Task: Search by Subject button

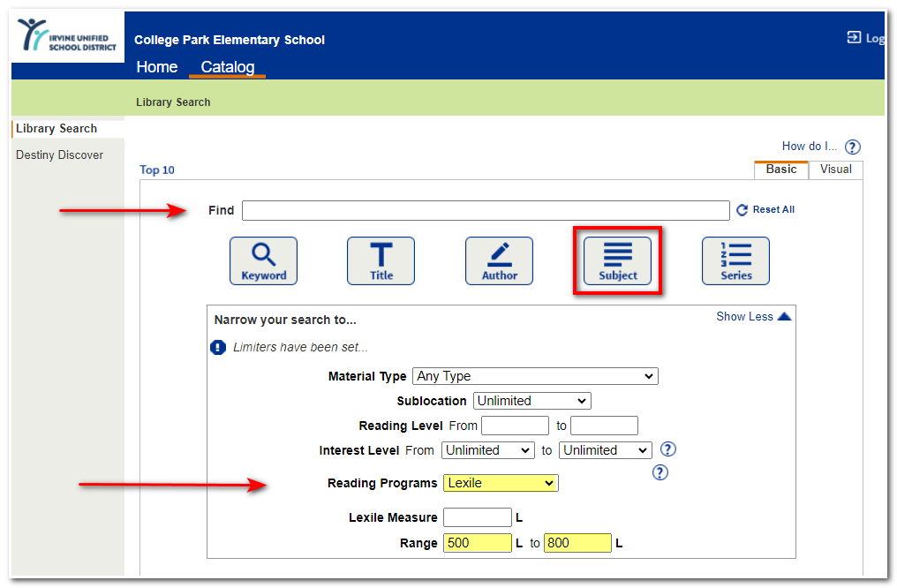Action: pyautogui.click(x=617, y=260)
